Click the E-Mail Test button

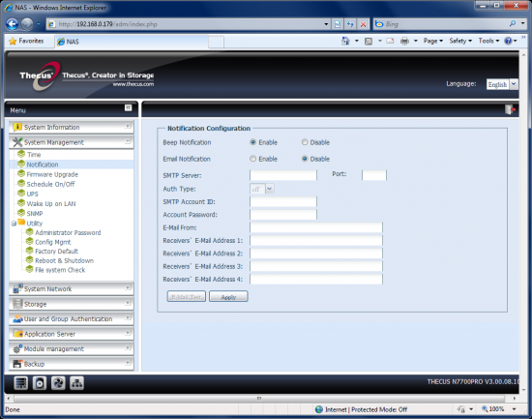pyautogui.click(x=187, y=296)
